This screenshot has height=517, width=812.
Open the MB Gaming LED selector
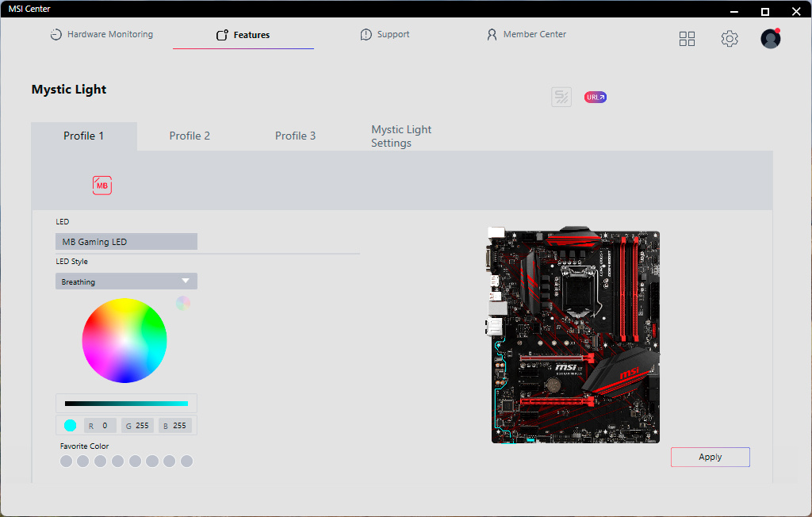coord(126,241)
